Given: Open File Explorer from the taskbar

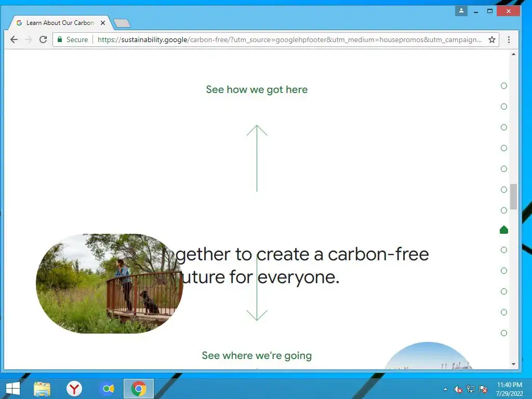Looking at the screenshot, I should [x=42, y=389].
